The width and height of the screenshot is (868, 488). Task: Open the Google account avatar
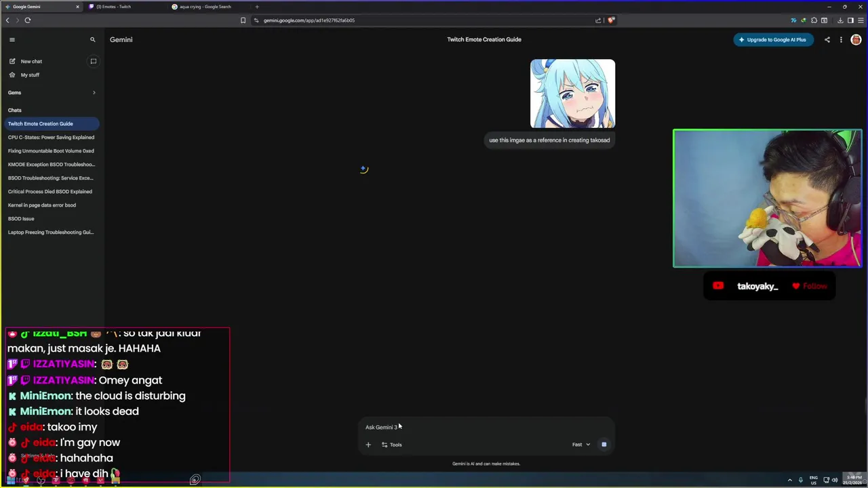tap(856, 39)
